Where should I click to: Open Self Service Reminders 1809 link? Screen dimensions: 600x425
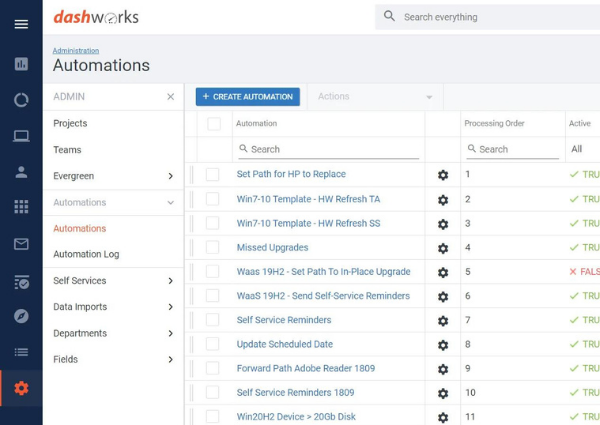pos(295,392)
